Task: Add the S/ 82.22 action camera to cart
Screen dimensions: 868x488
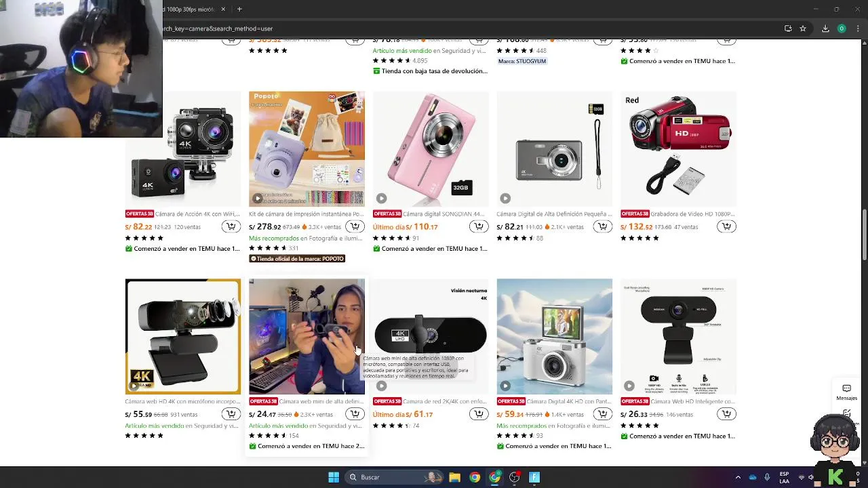Action: tap(231, 226)
